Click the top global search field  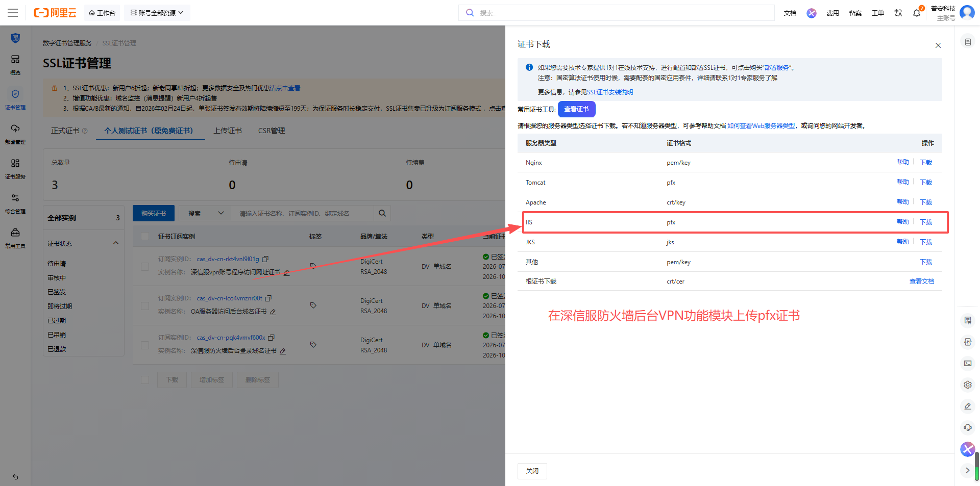tap(617, 13)
